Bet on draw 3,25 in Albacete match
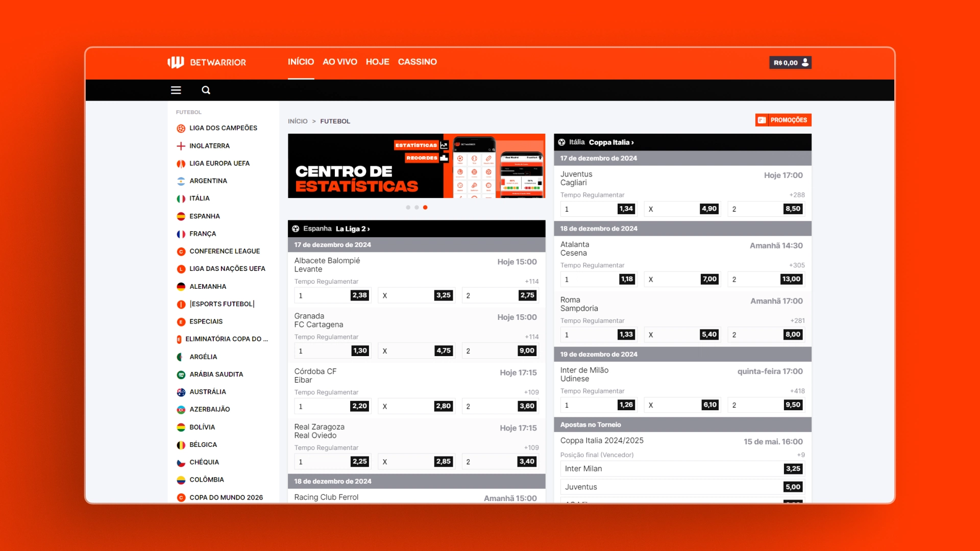 pos(416,295)
